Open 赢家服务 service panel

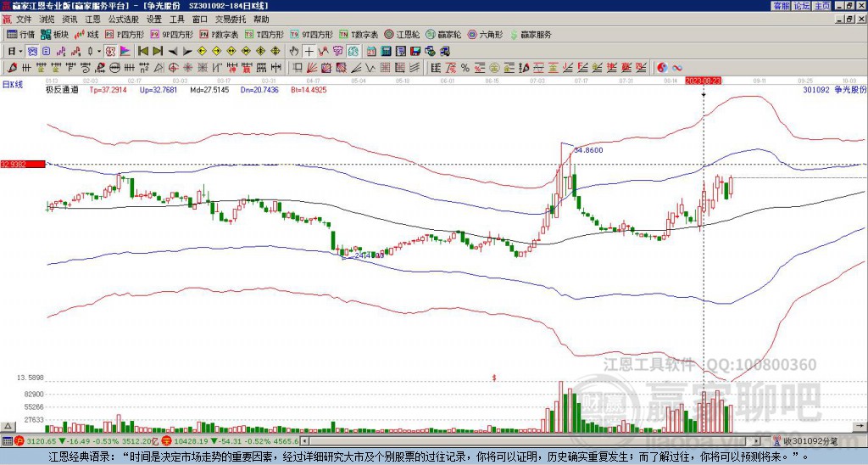pos(531,34)
